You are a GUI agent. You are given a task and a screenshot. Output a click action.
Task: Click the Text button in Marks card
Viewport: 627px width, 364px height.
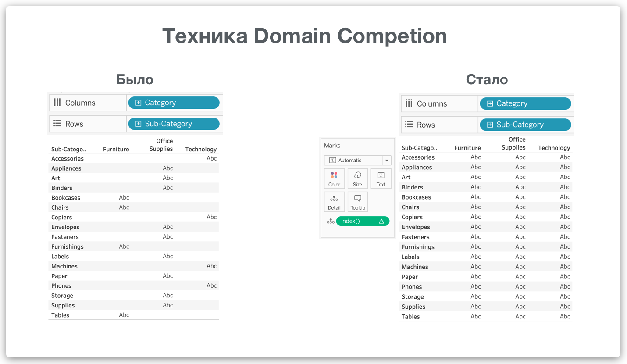(x=381, y=179)
